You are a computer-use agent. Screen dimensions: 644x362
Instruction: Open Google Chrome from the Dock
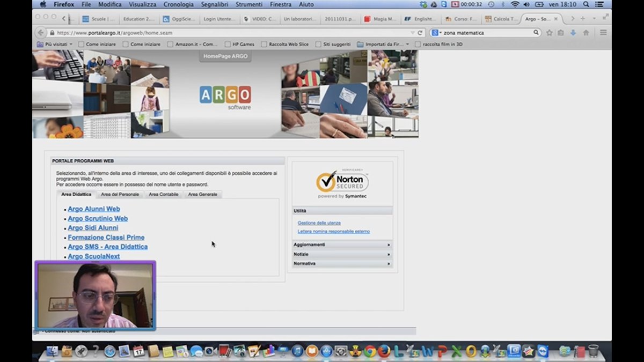tap(370, 351)
